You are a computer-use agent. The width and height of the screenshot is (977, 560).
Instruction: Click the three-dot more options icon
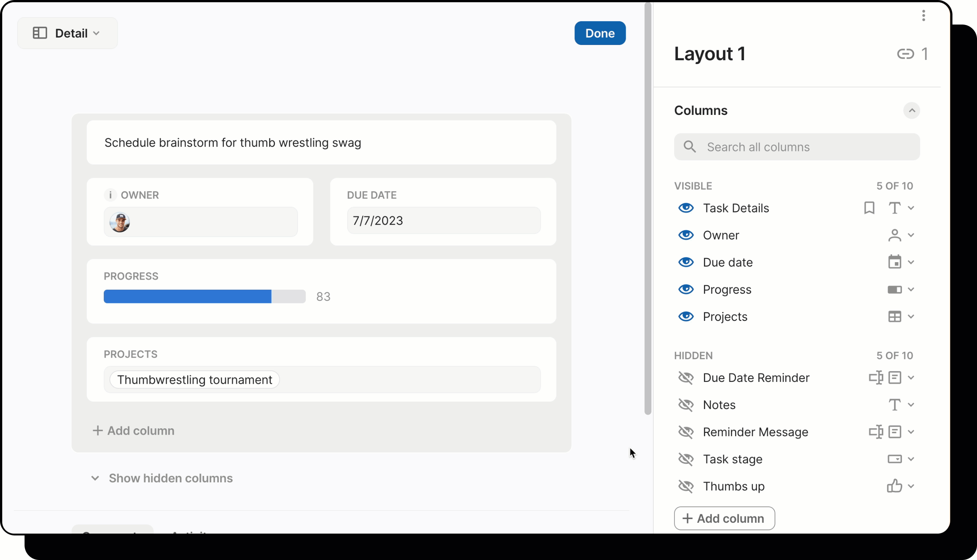coord(923,15)
